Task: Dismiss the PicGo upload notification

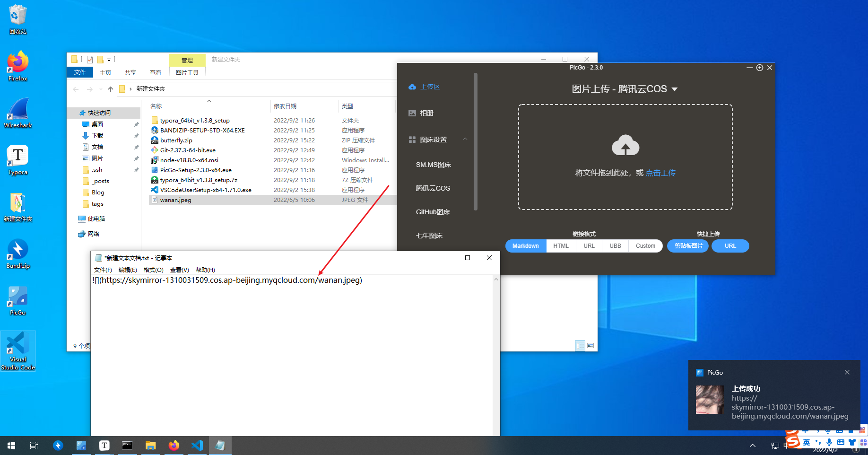Action: point(847,372)
